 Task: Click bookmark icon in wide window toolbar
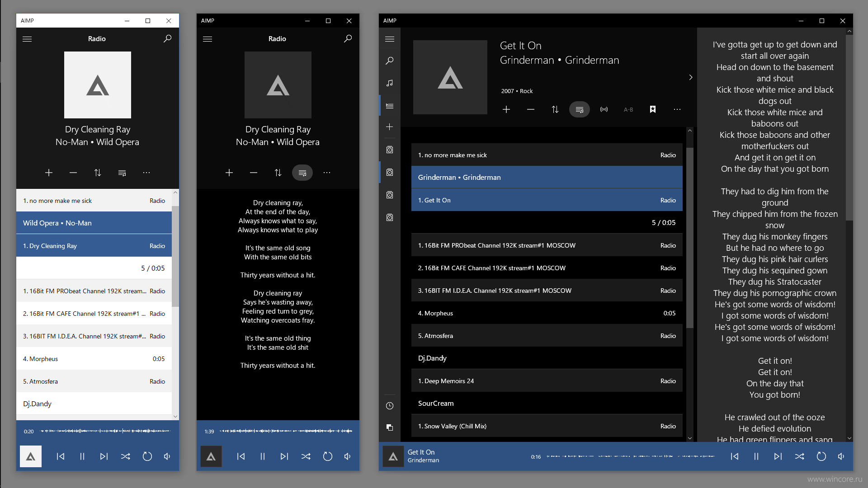[653, 109]
